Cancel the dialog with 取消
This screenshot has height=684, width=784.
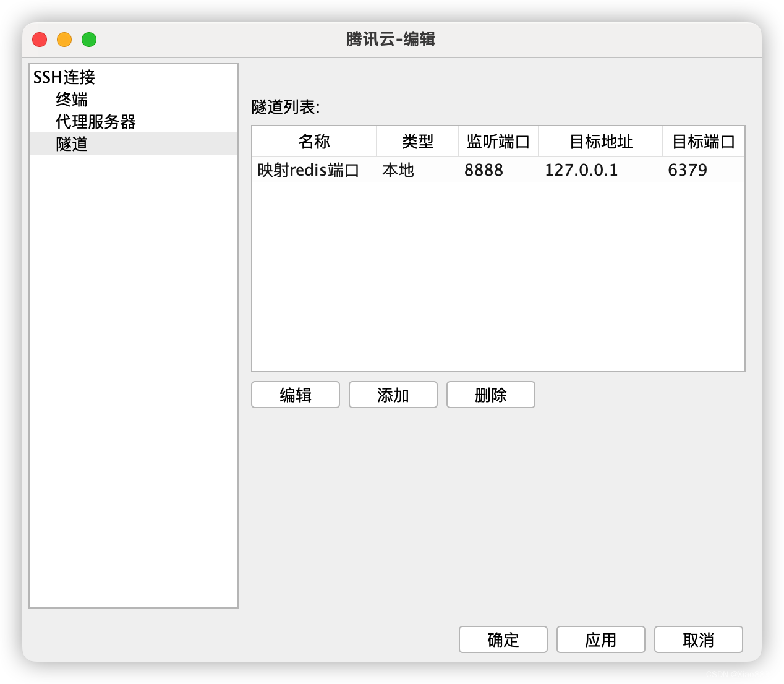pyautogui.click(x=699, y=639)
